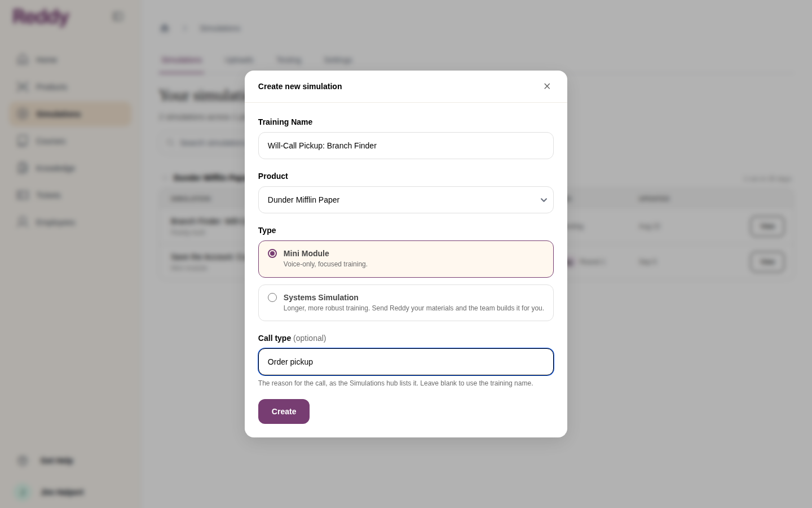Image resolution: width=812 pixels, height=508 pixels.
Task: Collapse the sidebar with the toggle icon
Action: point(117,17)
